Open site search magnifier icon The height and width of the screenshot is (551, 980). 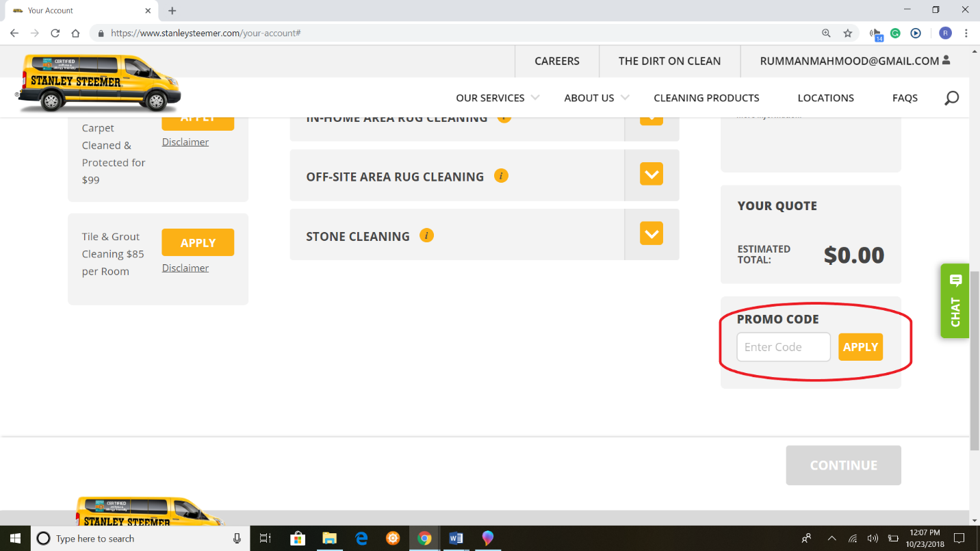951,98
